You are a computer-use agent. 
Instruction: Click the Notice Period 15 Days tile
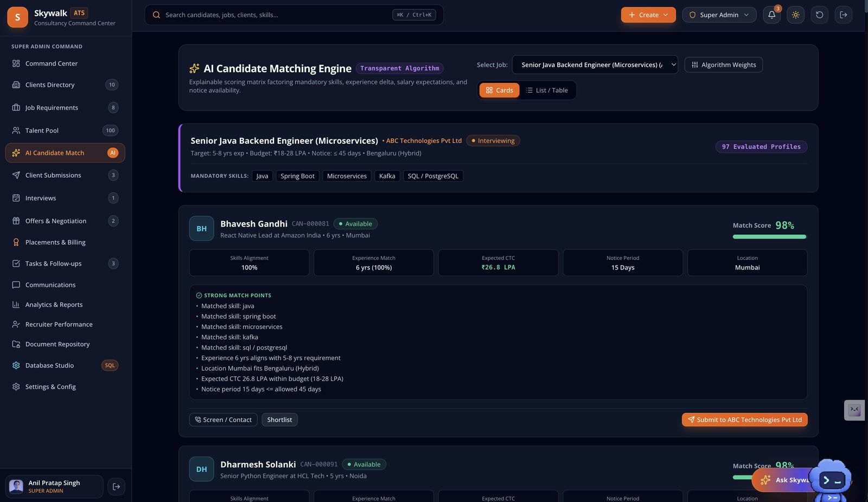(x=623, y=263)
